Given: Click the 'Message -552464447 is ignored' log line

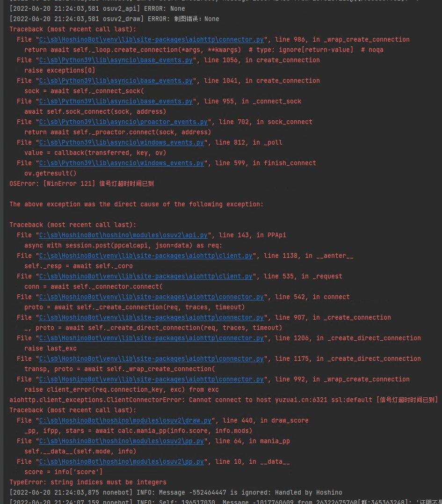Looking at the screenshot, I should pyautogui.click(x=176, y=492).
